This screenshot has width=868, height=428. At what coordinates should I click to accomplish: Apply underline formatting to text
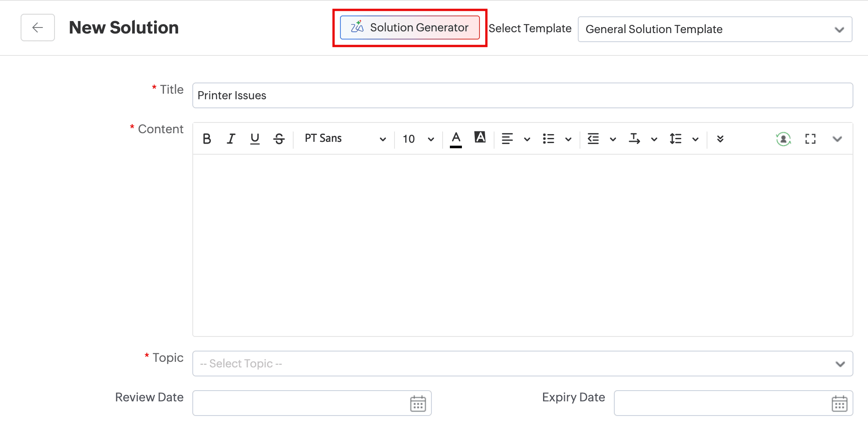click(x=255, y=139)
